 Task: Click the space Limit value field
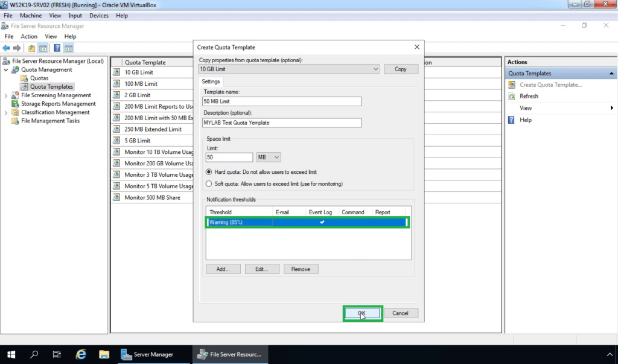click(x=229, y=158)
